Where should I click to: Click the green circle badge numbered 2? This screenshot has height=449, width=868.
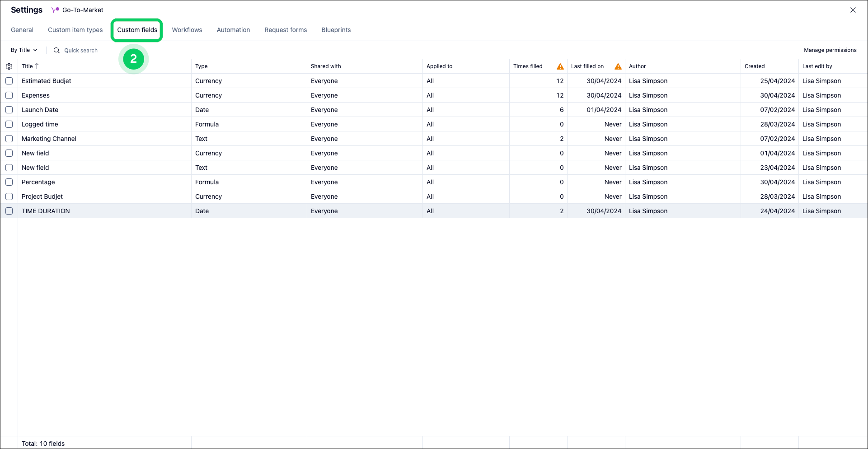pos(133,59)
